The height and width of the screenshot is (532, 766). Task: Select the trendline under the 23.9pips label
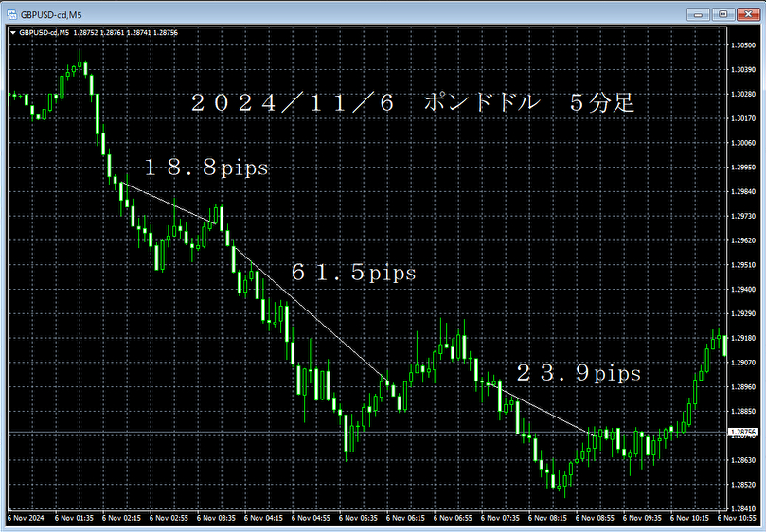coord(542,409)
